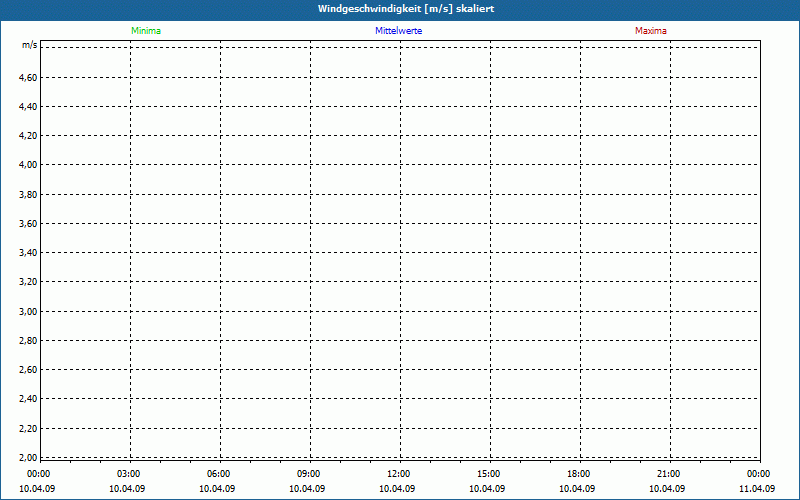Click the 10.04.09 date under 21:00
This screenshot has height=500, width=800.
coord(667,489)
